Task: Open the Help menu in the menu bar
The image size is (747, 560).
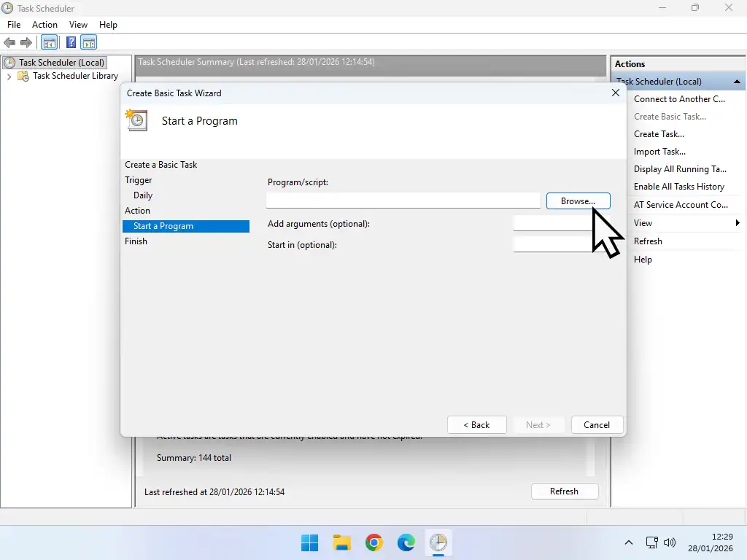Action: tap(108, 24)
